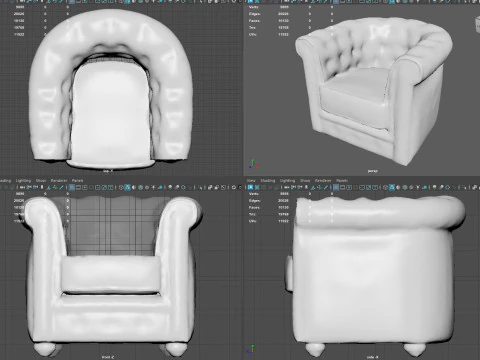Switch side view panel to Wireframe shading

pos(385,187)
